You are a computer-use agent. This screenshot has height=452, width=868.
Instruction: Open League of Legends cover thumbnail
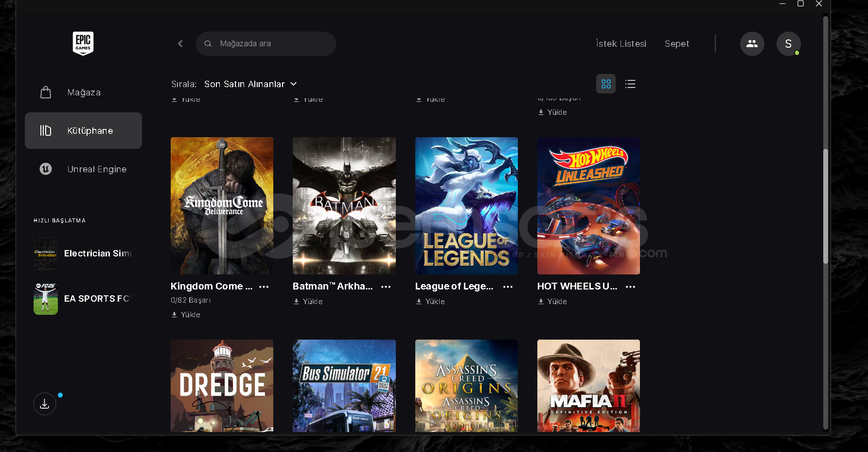tap(466, 206)
